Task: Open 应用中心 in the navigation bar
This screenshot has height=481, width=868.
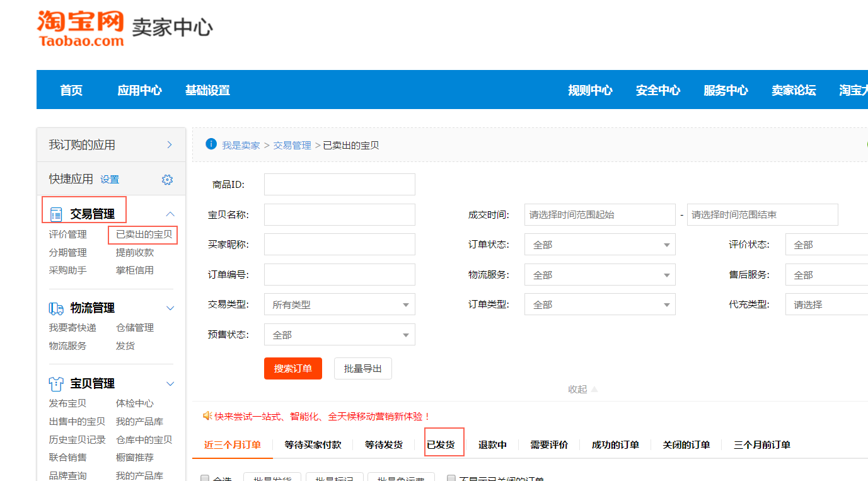Action: coord(140,90)
